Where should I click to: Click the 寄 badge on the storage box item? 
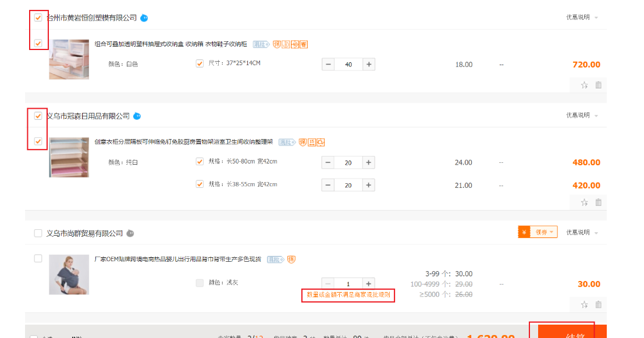(304, 44)
